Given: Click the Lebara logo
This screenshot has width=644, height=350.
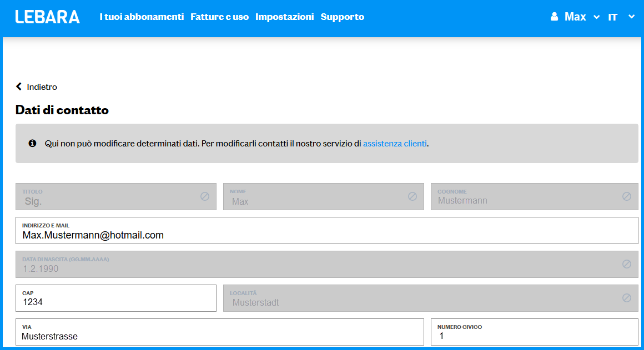Looking at the screenshot, I should click(48, 17).
